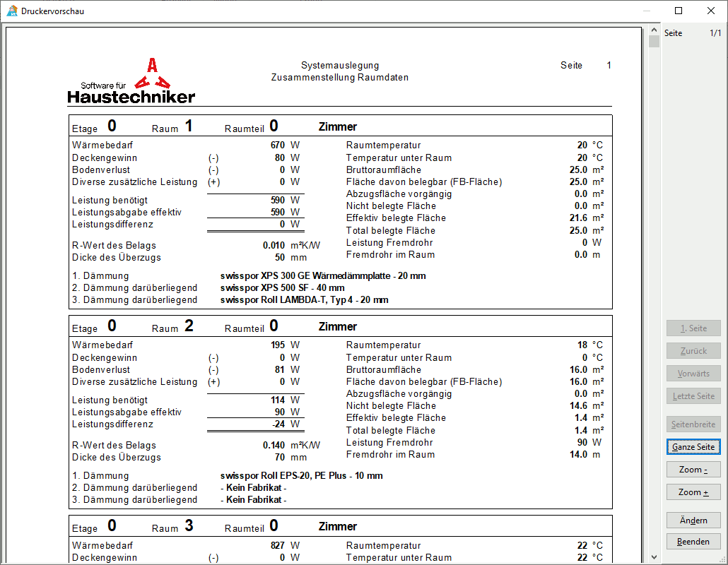The width and height of the screenshot is (728, 565).
Task: Click 'Kein Fabrikat' for 2. Dämmung darüberliegend
Action: tap(254, 487)
